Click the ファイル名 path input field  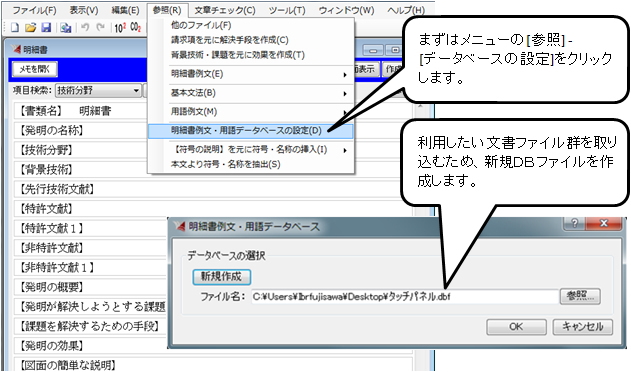tap(404, 297)
